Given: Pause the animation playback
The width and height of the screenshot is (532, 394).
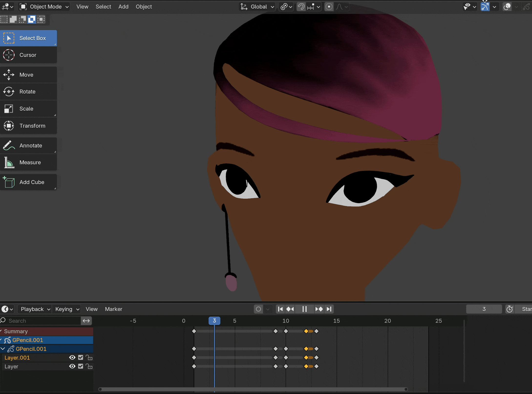Looking at the screenshot, I should [x=304, y=309].
